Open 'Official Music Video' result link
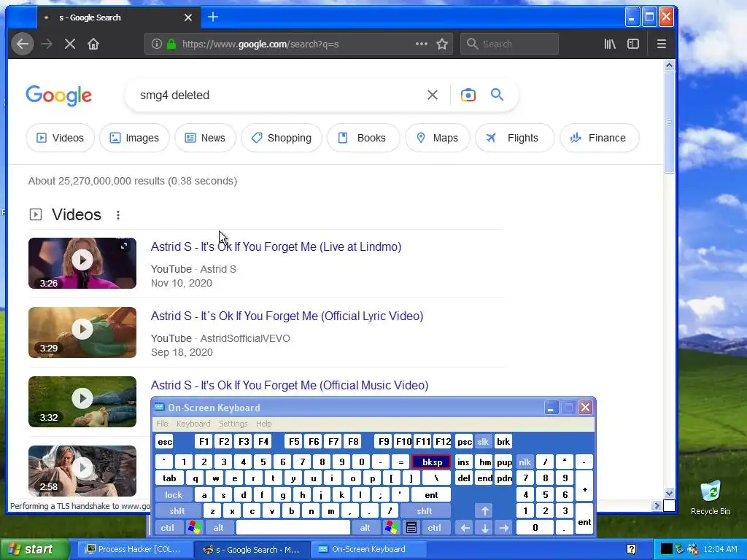The image size is (747, 560). click(x=290, y=385)
